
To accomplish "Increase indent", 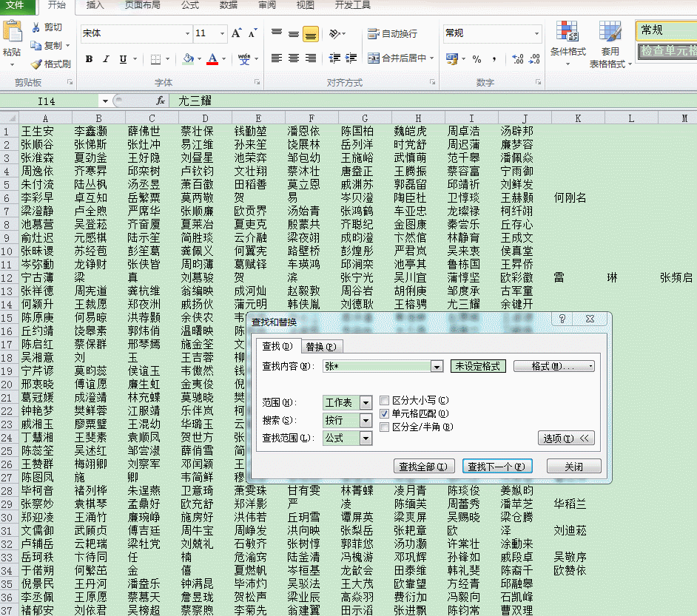I will 351,58.
